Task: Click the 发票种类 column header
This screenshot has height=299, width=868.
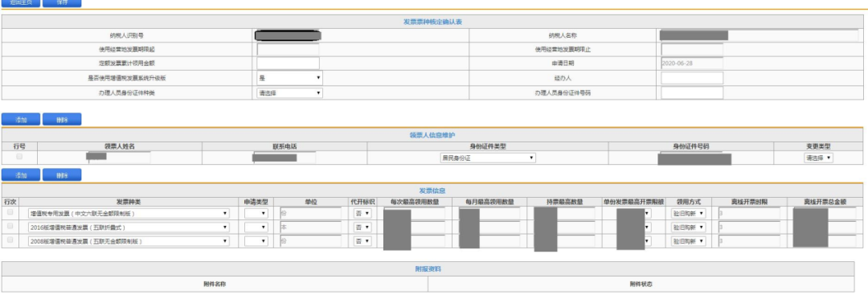Action: pyautogui.click(x=129, y=202)
